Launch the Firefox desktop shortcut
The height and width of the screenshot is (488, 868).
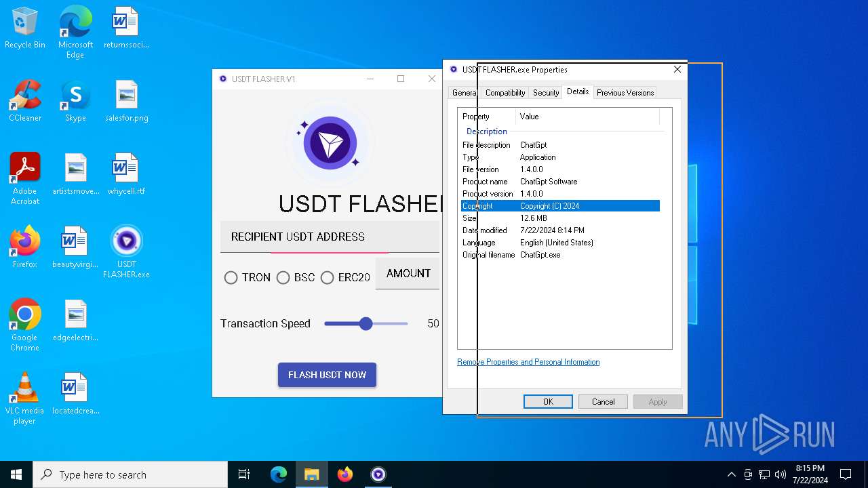[25, 248]
